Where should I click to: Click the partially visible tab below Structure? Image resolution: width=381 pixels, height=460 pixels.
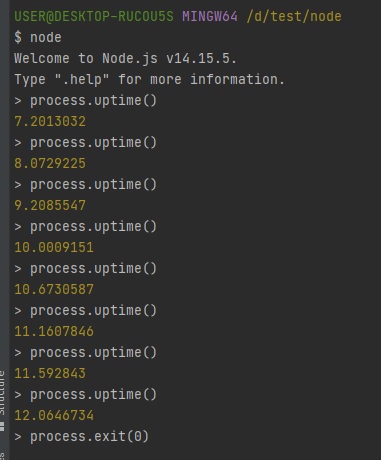click(3, 455)
